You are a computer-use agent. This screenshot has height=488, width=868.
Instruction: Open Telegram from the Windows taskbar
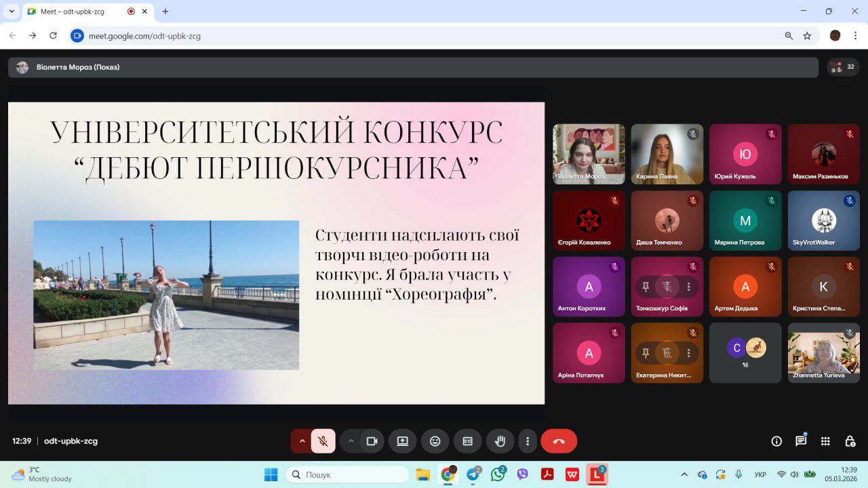[473, 475]
